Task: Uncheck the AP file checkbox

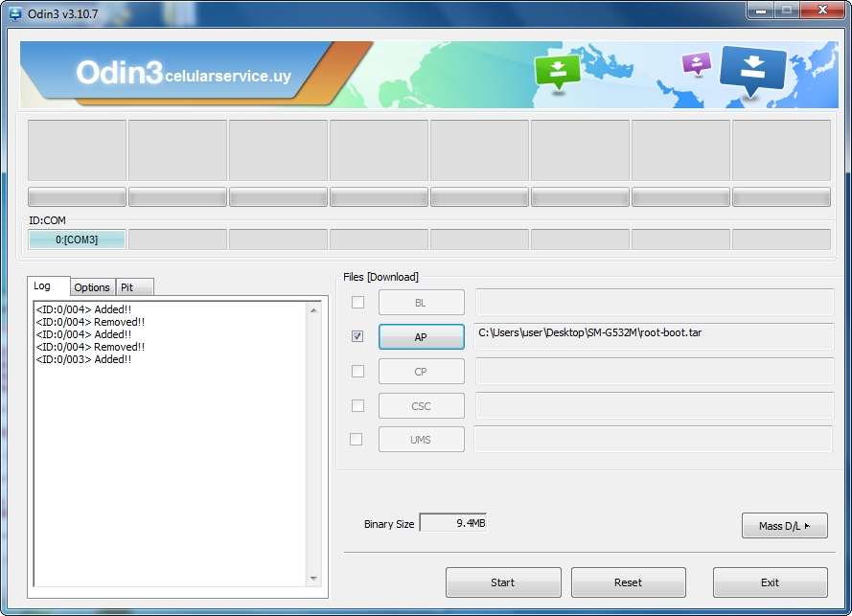Action: click(x=357, y=336)
